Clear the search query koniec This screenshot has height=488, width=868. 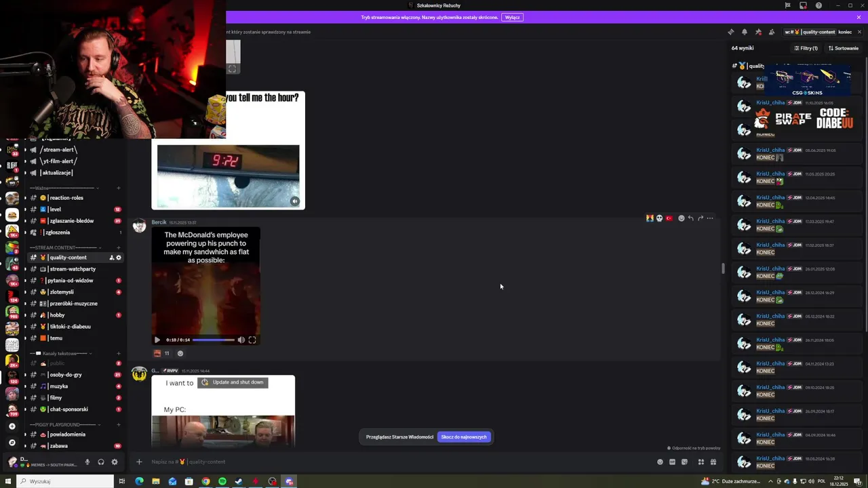click(x=859, y=32)
